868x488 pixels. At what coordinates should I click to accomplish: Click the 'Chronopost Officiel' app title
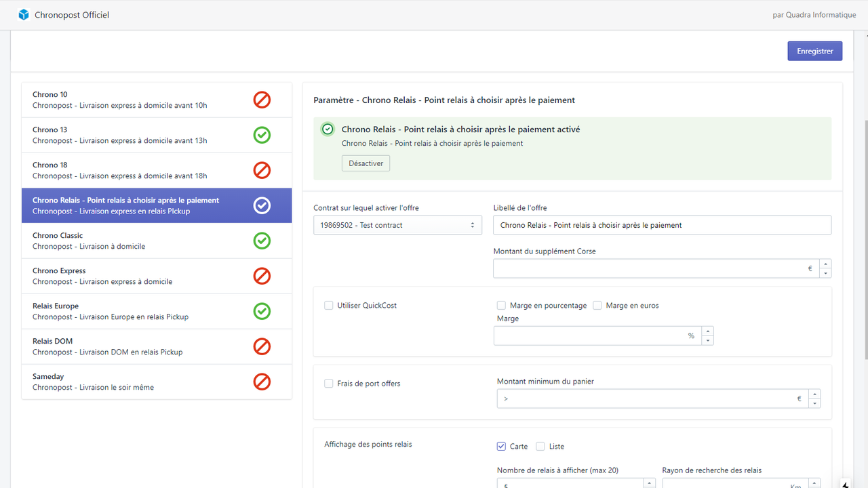pos(72,15)
